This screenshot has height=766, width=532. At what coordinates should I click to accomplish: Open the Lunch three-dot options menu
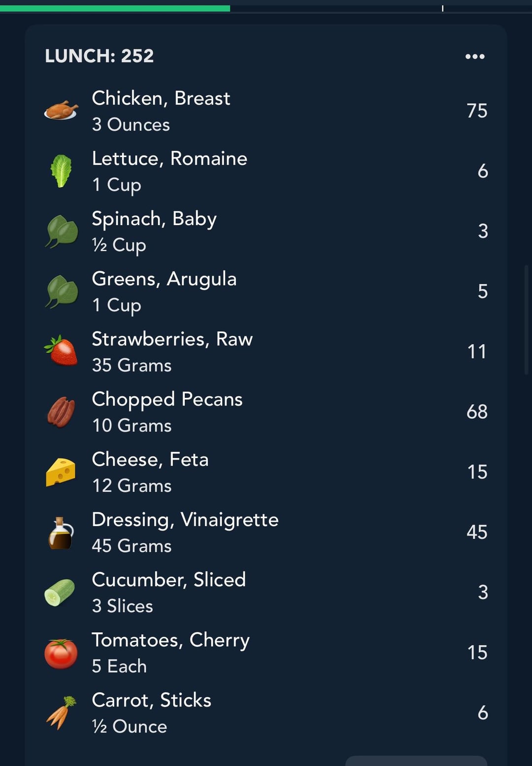click(475, 57)
